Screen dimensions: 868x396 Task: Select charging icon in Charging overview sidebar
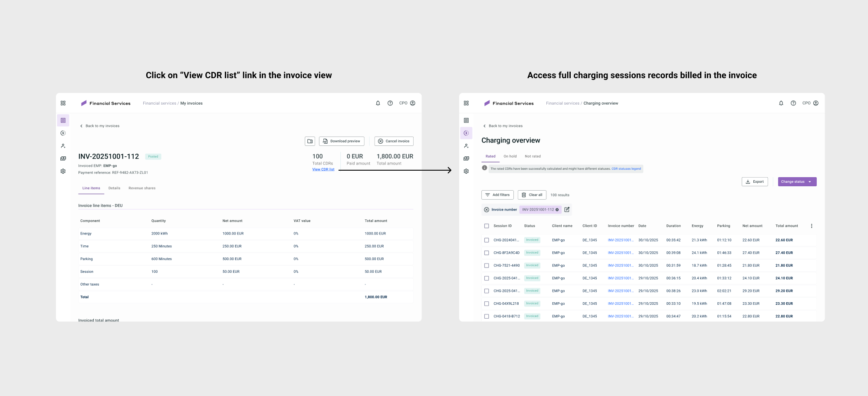[x=466, y=133]
